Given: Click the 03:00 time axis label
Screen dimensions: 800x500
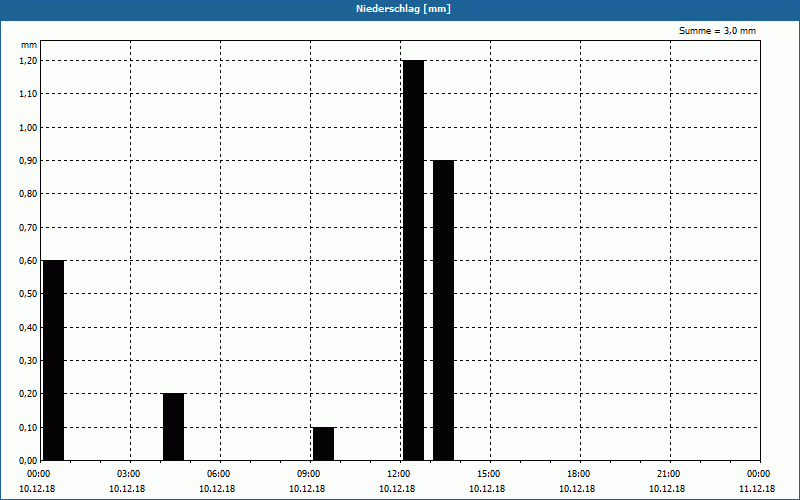Looking at the screenshot, I should click(x=131, y=474).
